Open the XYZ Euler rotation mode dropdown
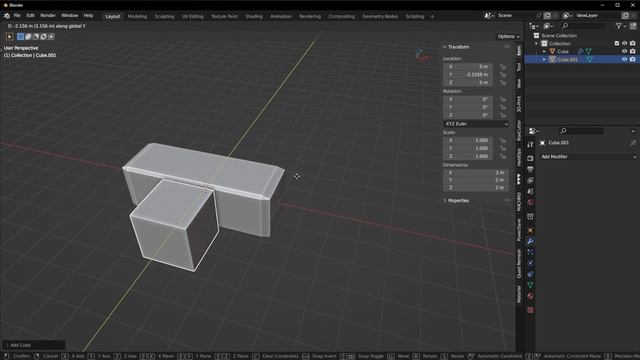 coord(476,124)
